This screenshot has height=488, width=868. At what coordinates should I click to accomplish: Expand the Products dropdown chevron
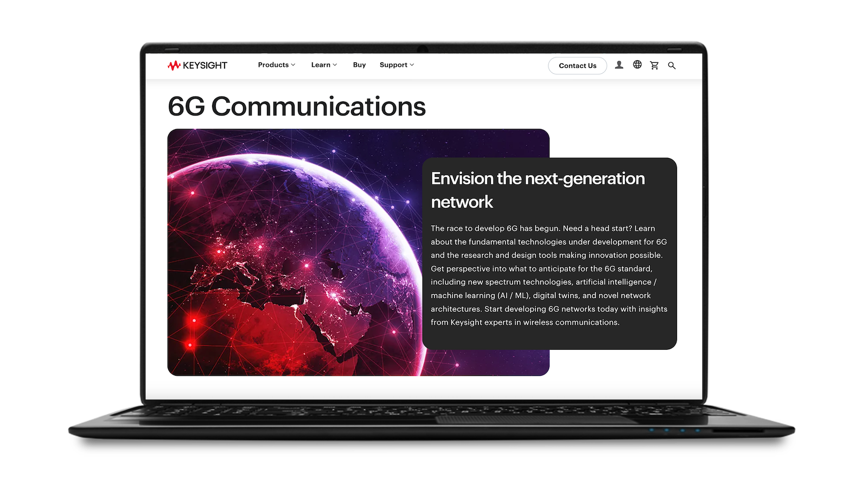tap(293, 65)
